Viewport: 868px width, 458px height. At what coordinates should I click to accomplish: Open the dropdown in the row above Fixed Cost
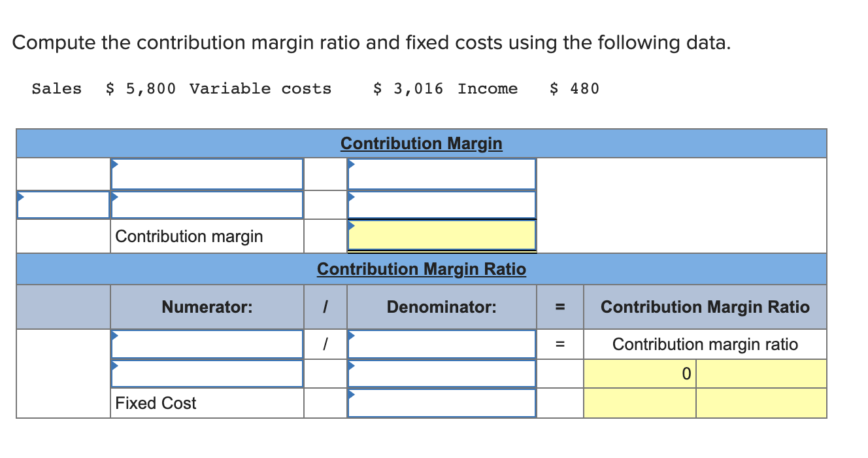[441, 373]
